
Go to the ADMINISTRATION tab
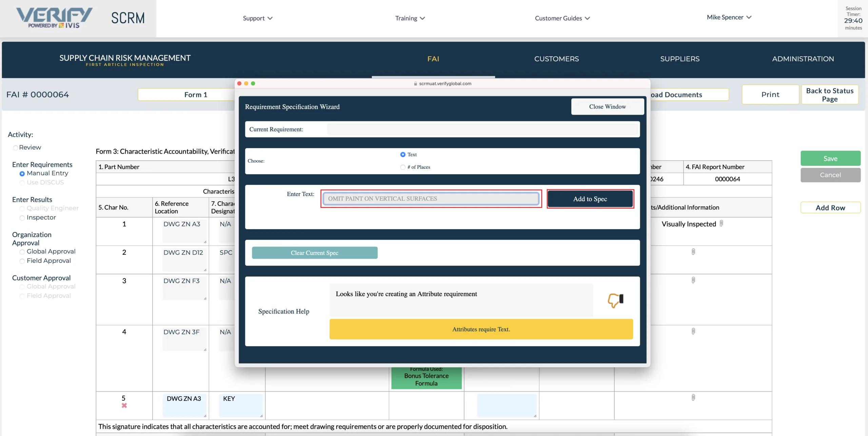tap(803, 59)
